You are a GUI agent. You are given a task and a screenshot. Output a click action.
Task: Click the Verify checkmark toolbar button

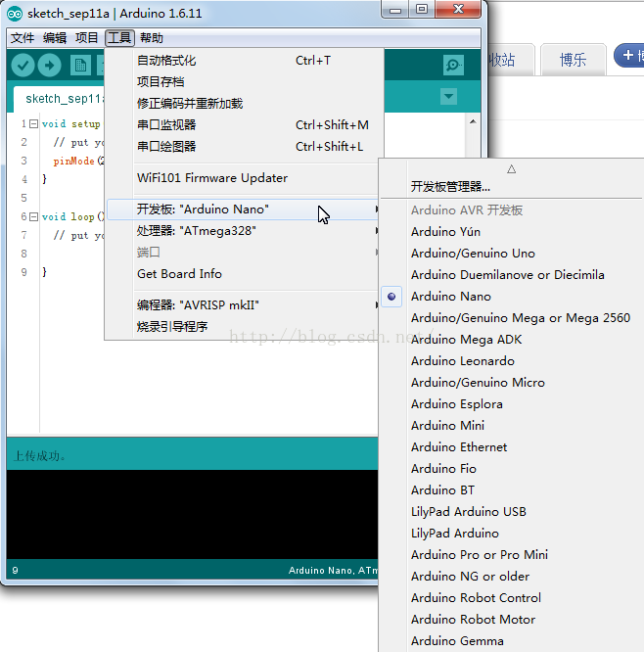click(23, 66)
